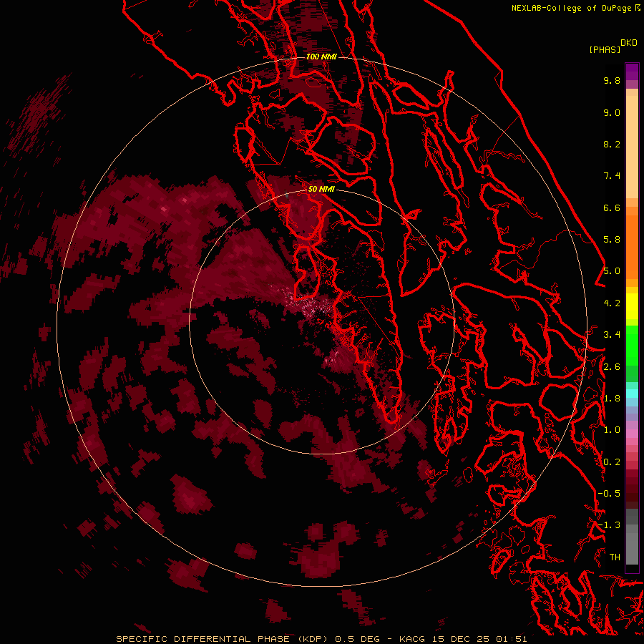
Task: Click the -0.5 value on color scale
Action: point(609,494)
